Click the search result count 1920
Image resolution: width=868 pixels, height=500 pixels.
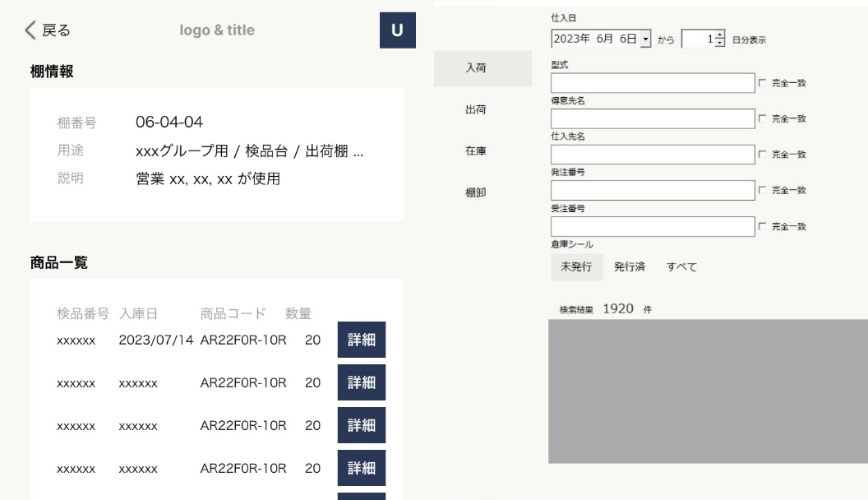pyautogui.click(x=618, y=308)
